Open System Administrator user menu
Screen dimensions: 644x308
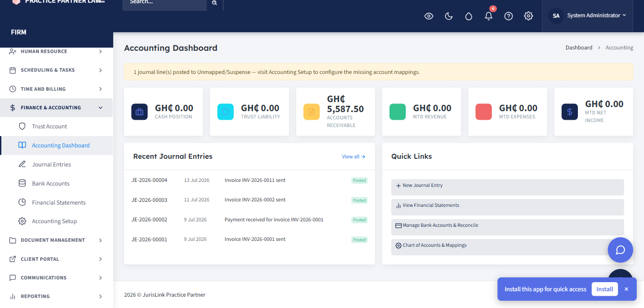pos(587,15)
